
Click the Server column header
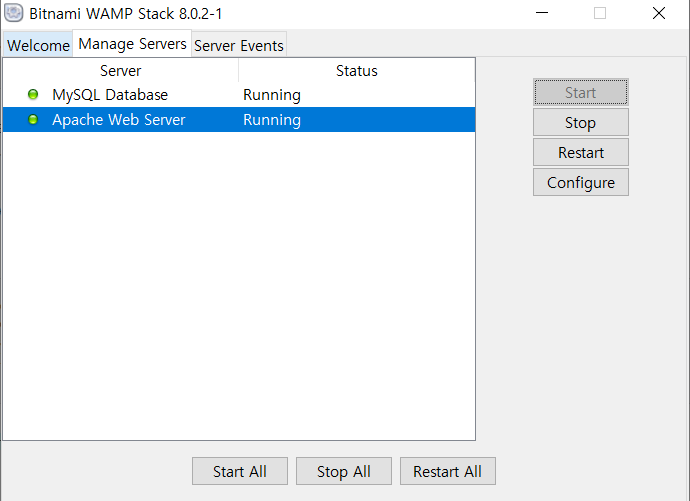click(121, 70)
